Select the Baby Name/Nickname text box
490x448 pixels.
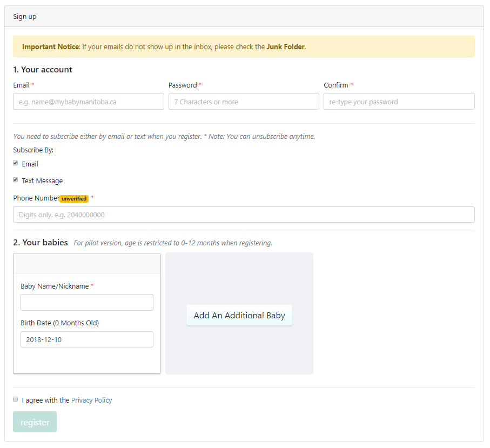coord(87,303)
